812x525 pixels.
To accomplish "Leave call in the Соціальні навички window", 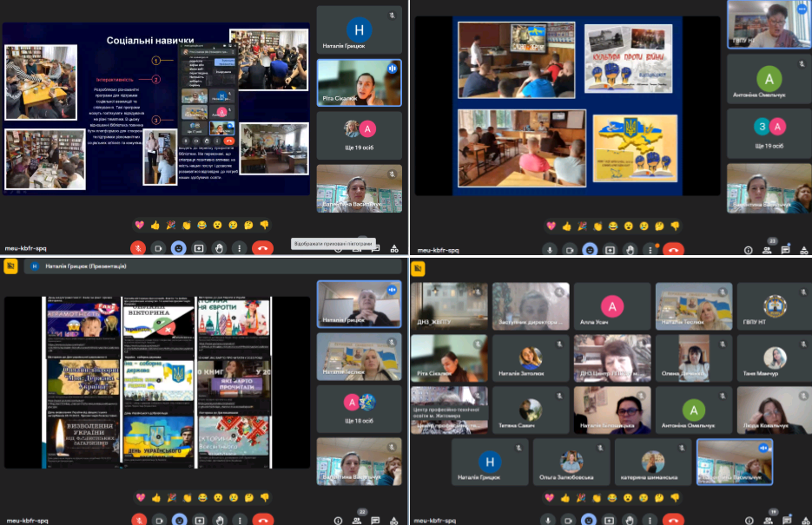I will pos(262,248).
